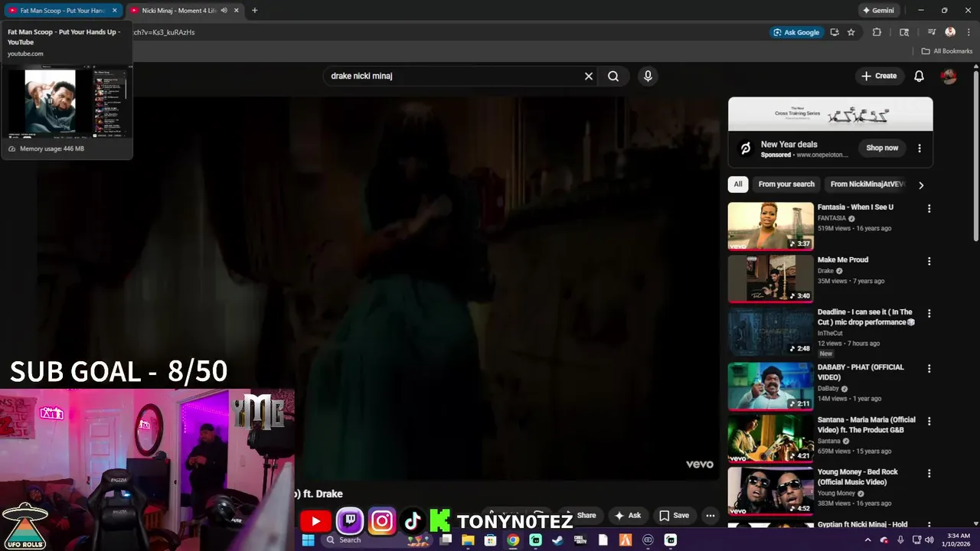
Task: Open File Explorer from the taskbar
Action: (x=468, y=540)
